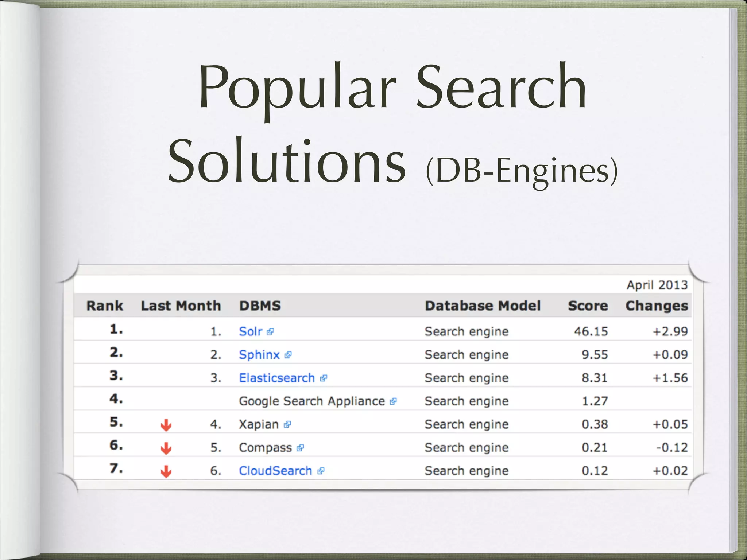Click red down arrow in CloudSearch row
747x560 pixels.
pyautogui.click(x=166, y=471)
